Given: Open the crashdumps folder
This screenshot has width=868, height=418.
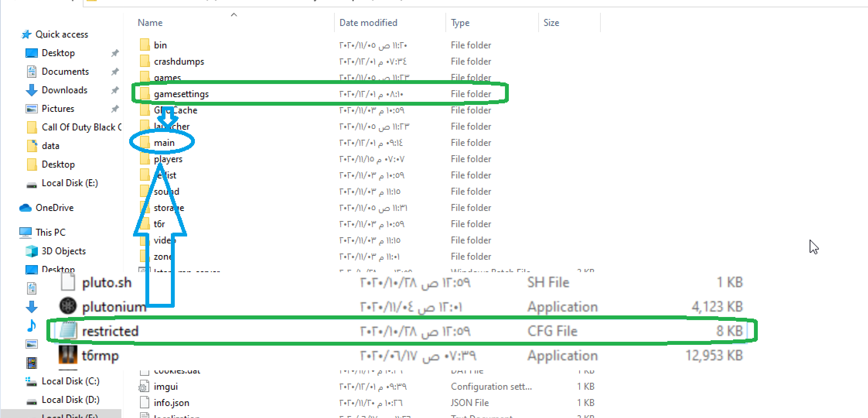Looking at the screenshot, I should point(179,62).
